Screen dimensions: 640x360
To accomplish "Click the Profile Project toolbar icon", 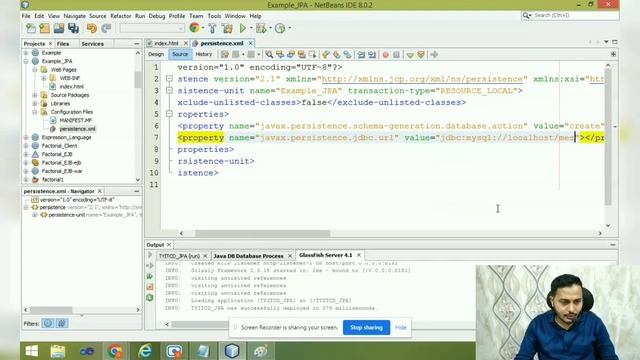I will pos(280,28).
